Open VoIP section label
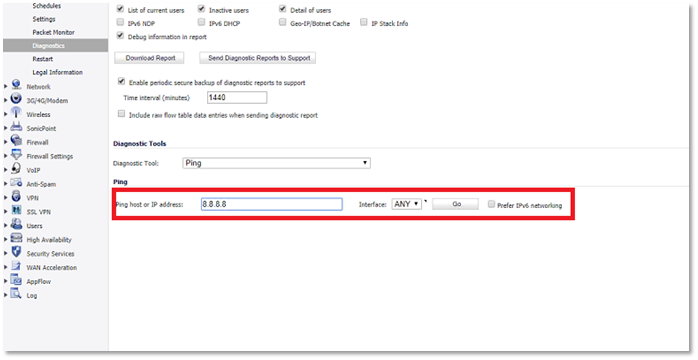 pyautogui.click(x=33, y=170)
